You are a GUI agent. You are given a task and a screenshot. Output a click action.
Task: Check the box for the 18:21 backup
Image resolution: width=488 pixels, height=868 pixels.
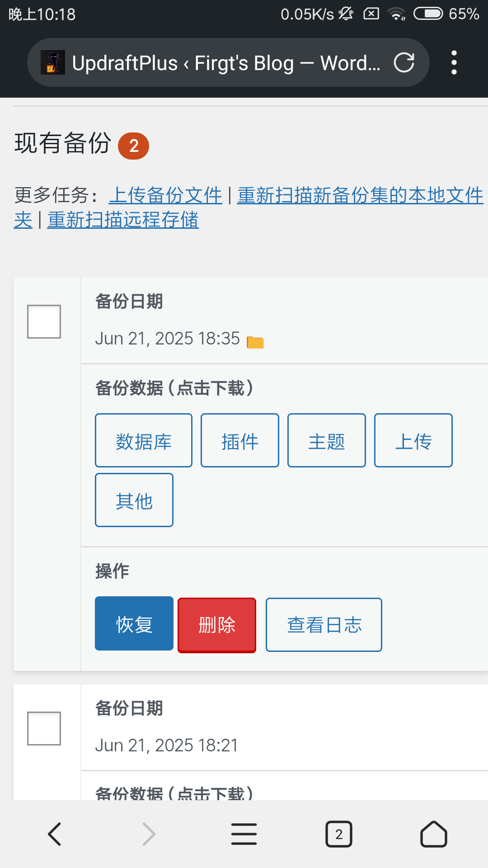click(44, 728)
